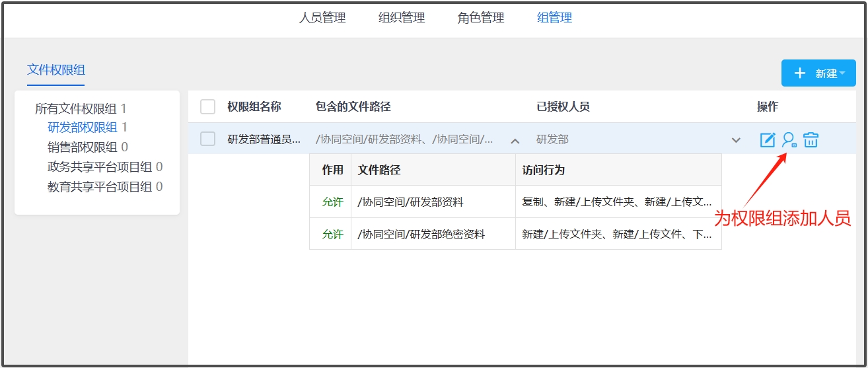Check the 研发部普通员 row checkbox
The width and height of the screenshot is (868, 368).
click(207, 139)
